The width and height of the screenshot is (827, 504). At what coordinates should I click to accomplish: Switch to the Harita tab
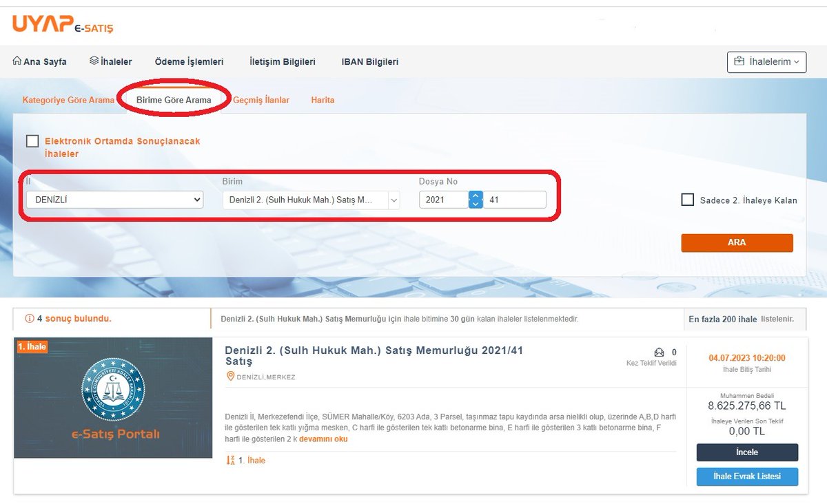323,100
